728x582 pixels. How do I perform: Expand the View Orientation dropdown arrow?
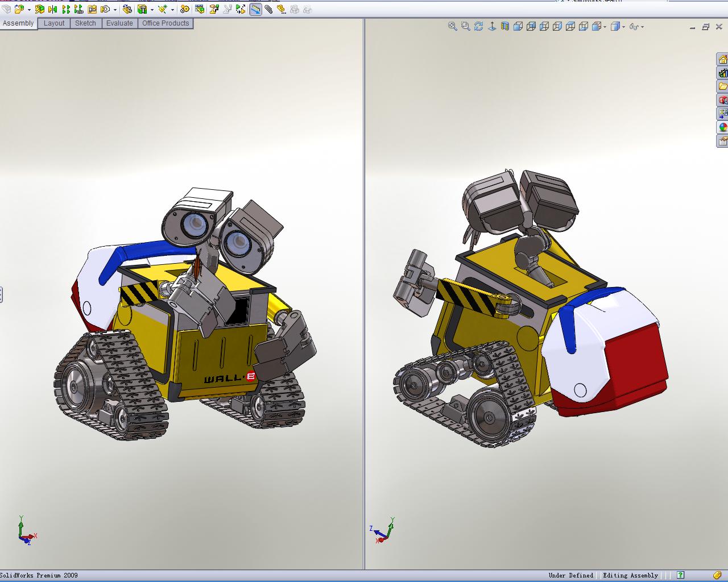pos(604,27)
